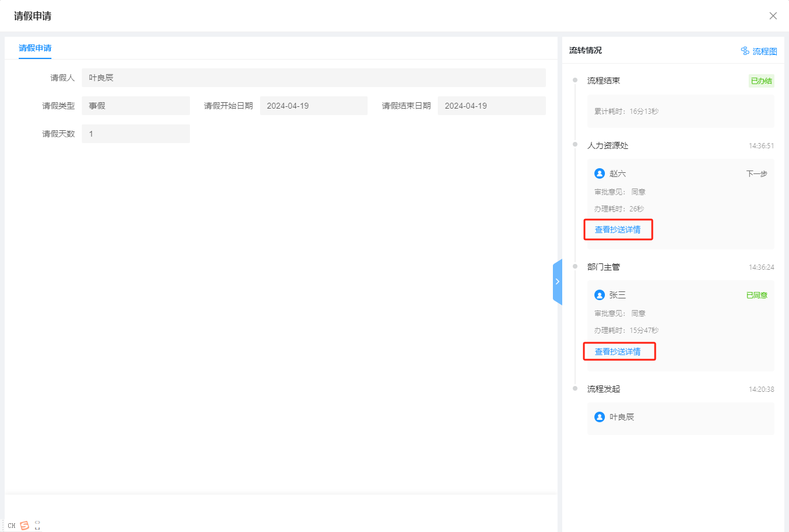Screen dimensions: 789x532
Task: Click the 请假类型 field showing 事假
Action: [136, 106]
